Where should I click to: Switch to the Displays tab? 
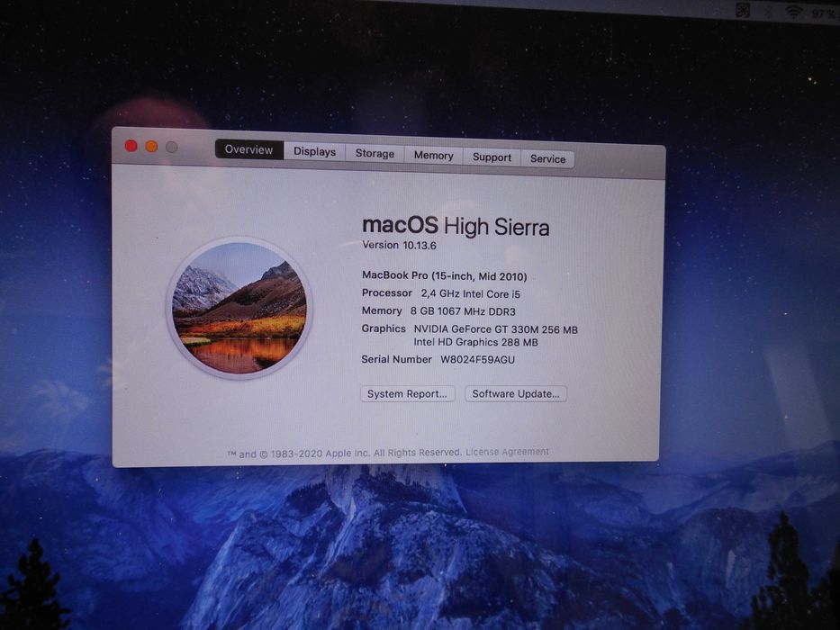pos(314,151)
